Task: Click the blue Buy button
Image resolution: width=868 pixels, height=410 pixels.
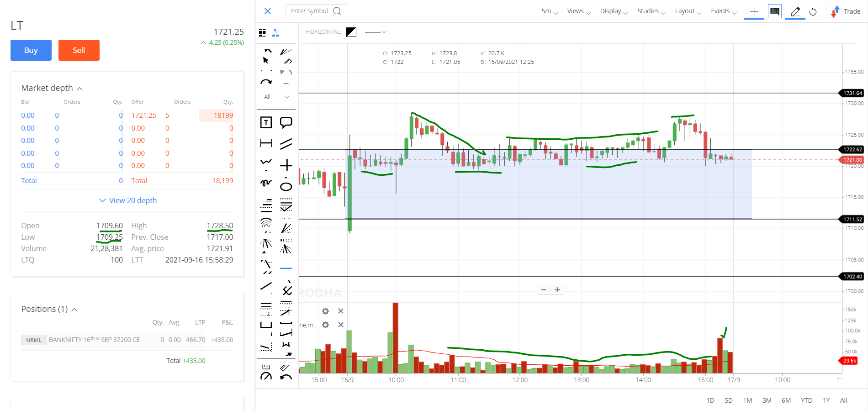Action: (31, 50)
